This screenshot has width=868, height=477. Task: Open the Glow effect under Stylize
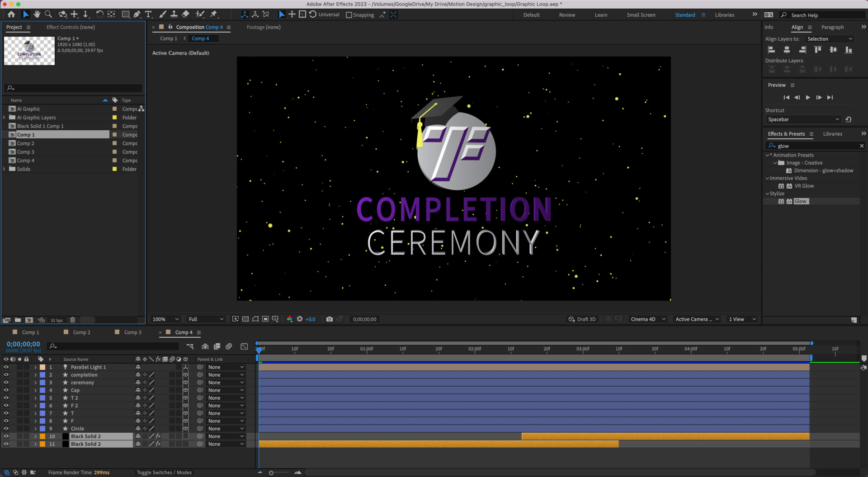pyautogui.click(x=801, y=201)
